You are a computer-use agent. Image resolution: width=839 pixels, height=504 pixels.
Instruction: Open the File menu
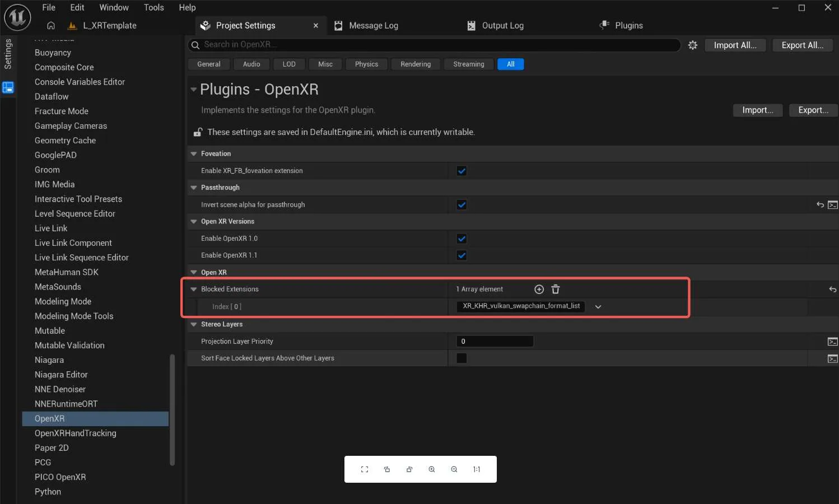point(49,7)
